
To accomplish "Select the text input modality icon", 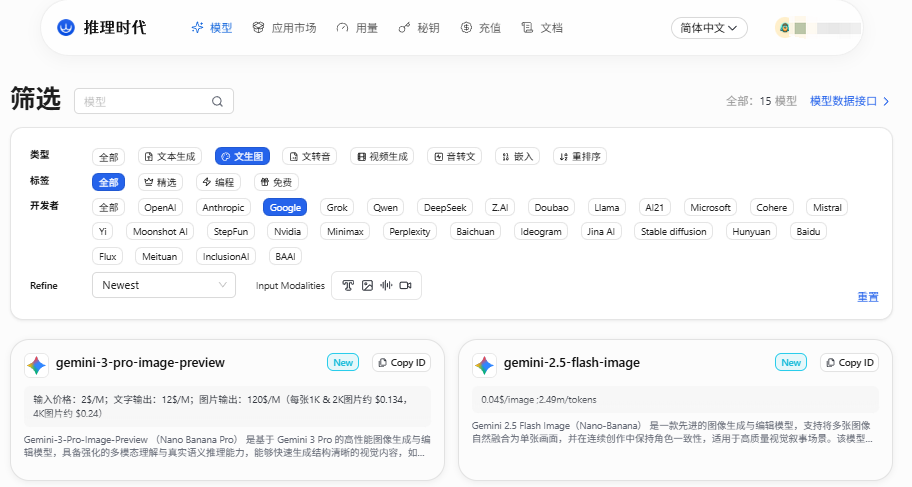I will click(348, 285).
